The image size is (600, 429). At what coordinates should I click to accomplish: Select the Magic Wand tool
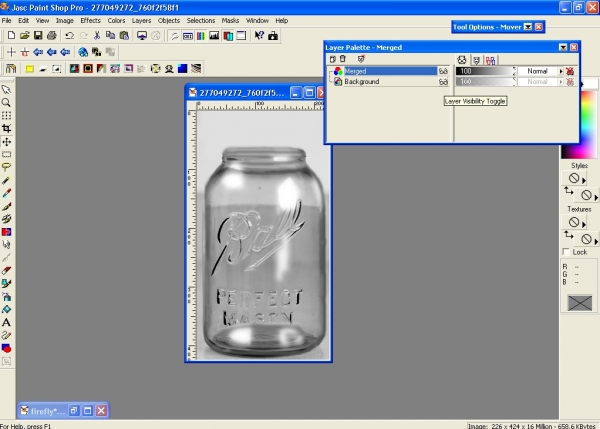tap(6, 180)
